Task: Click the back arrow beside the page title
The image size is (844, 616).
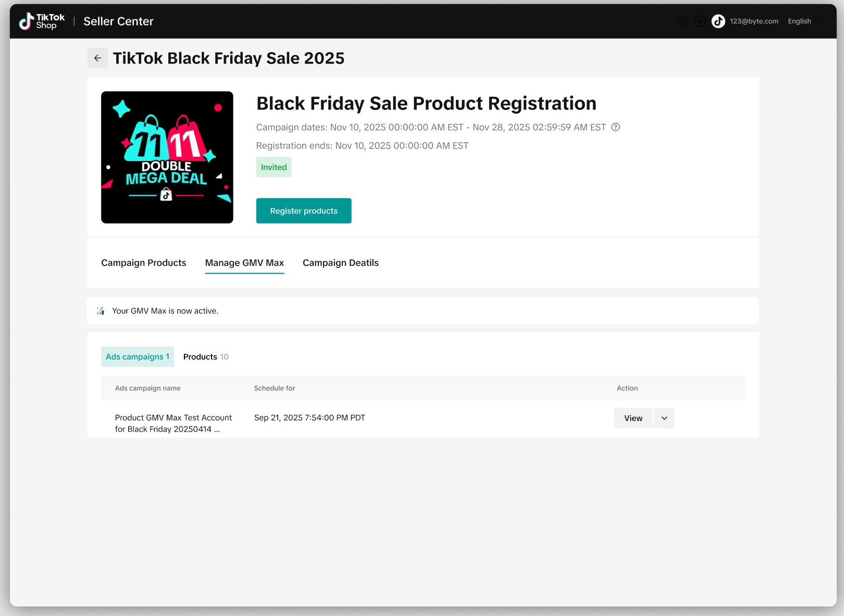Action: (97, 58)
